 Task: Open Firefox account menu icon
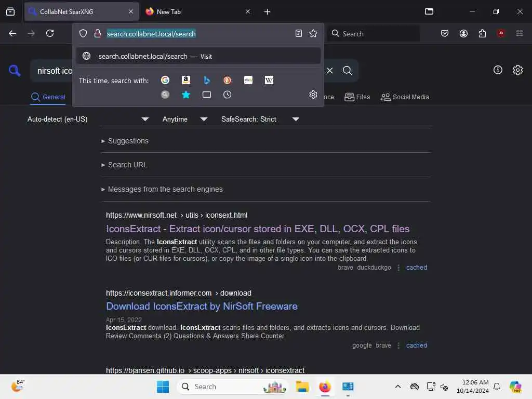(x=463, y=33)
